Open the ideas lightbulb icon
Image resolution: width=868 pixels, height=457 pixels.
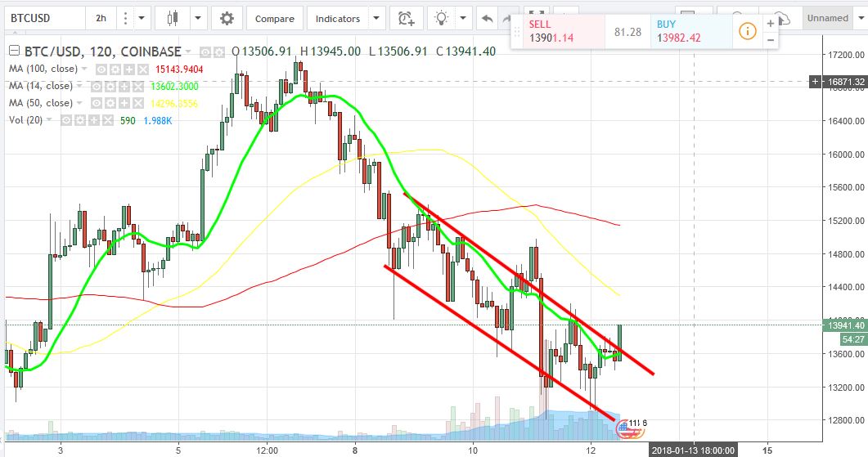click(x=441, y=18)
